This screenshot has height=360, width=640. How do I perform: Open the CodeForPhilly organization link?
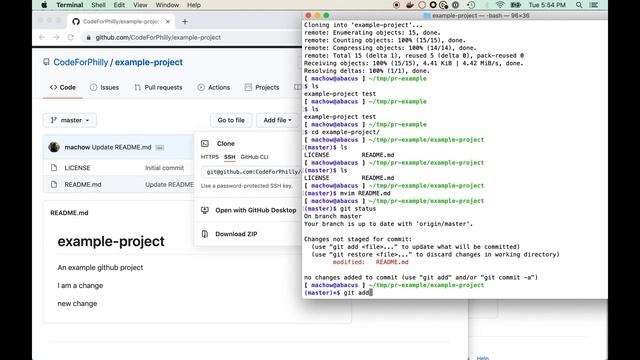(x=80, y=62)
